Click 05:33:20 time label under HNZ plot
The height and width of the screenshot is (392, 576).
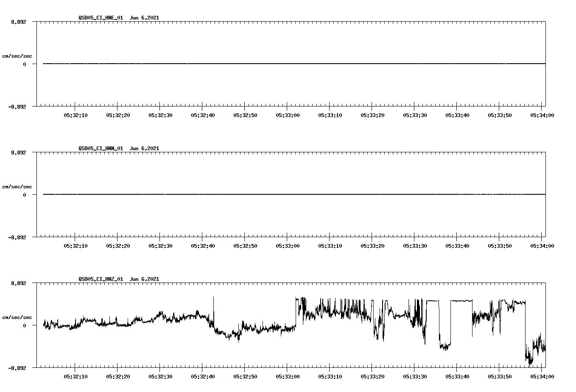click(x=372, y=376)
